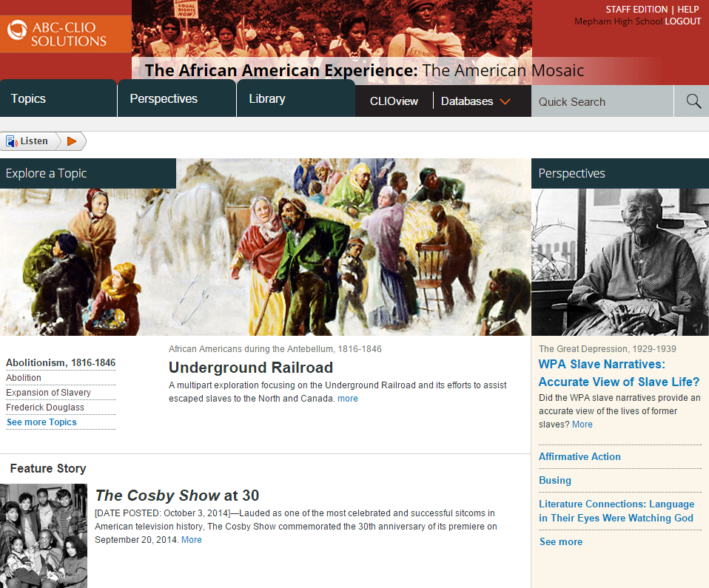The image size is (709, 588).
Task: Open the STAFF EDITION link
Action: [636, 10]
